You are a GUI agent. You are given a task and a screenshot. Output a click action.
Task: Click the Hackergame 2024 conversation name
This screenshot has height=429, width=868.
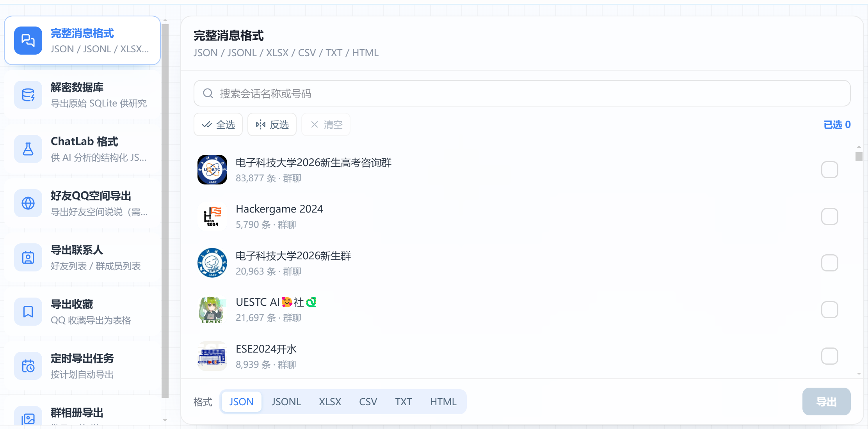pos(279,209)
